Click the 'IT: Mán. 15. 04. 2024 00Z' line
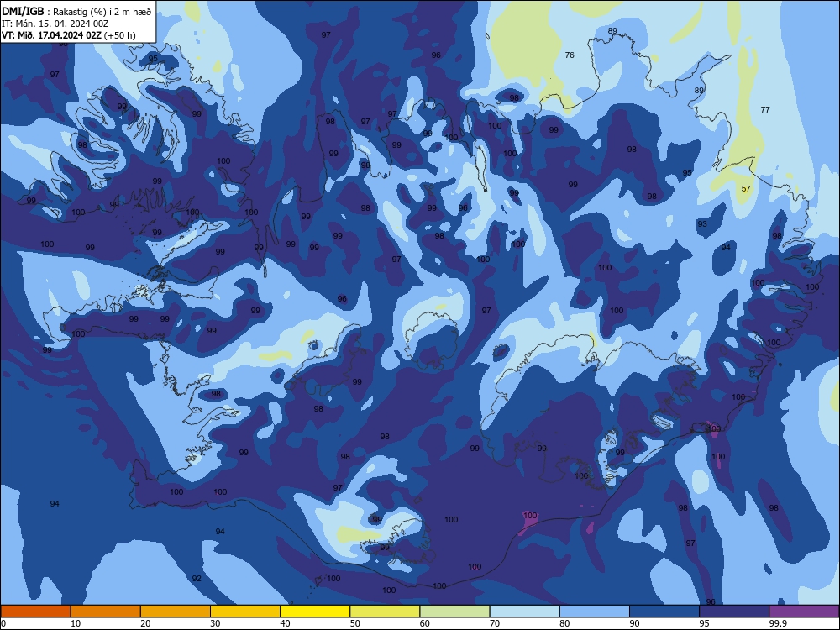Image resolution: width=840 pixels, height=630 pixels. click(55, 24)
